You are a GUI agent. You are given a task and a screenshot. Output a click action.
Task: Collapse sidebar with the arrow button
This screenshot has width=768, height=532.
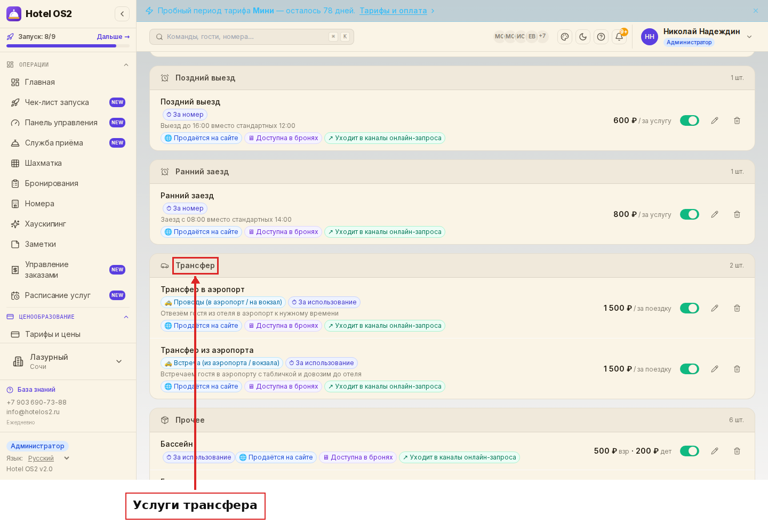tap(122, 14)
